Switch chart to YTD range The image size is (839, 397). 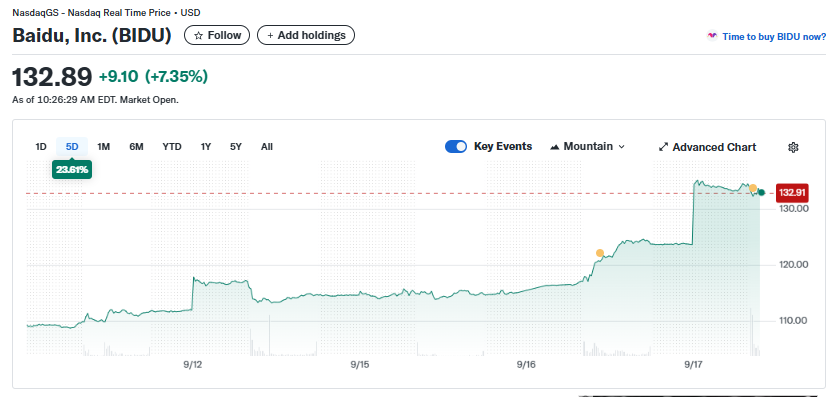pos(172,147)
